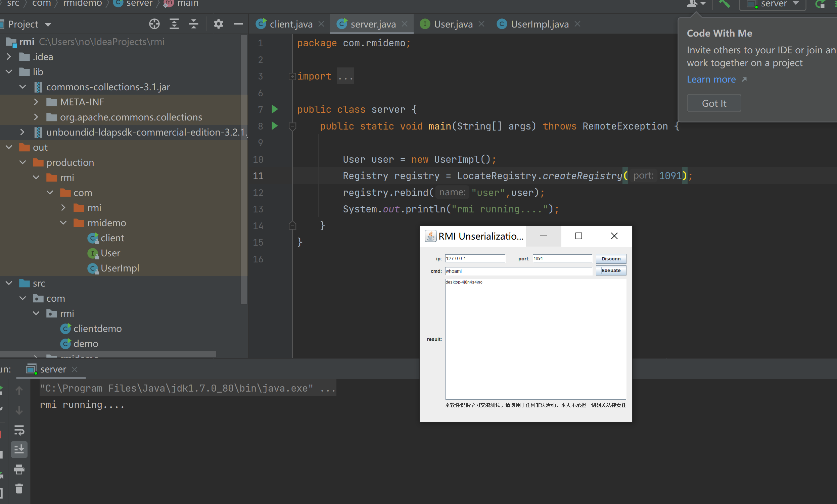Minimize the RMI Unserialization window
This screenshot has width=837, height=504.
pos(544,236)
